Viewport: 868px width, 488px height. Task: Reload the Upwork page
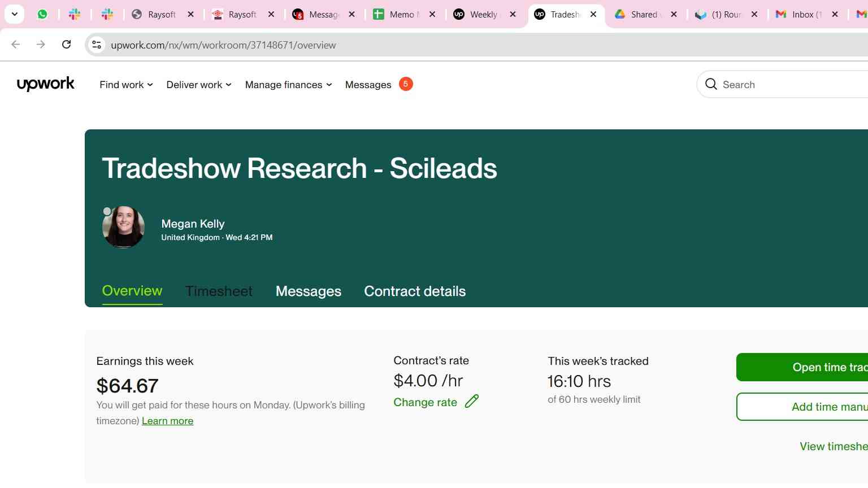66,45
